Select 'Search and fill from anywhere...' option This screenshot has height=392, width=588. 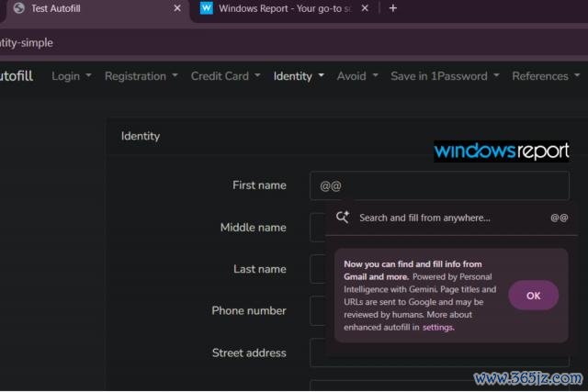coord(451,218)
